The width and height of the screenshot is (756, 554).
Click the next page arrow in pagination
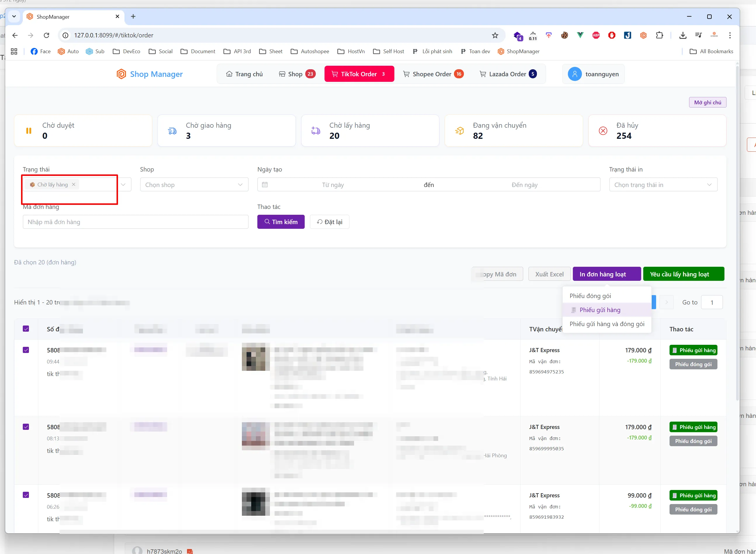(x=666, y=302)
